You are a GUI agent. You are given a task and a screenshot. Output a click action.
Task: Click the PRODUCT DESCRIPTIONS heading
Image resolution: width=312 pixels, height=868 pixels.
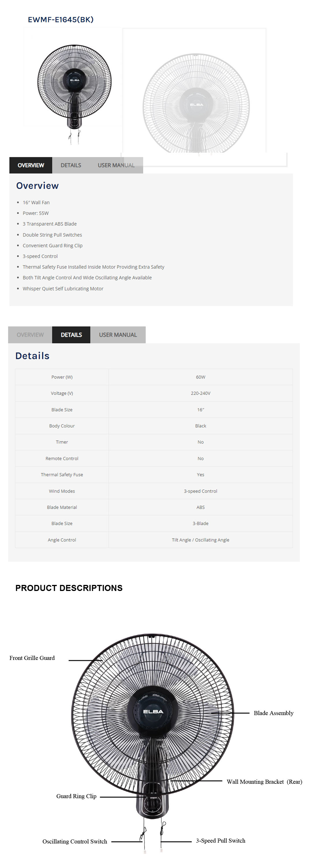[x=69, y=588]
